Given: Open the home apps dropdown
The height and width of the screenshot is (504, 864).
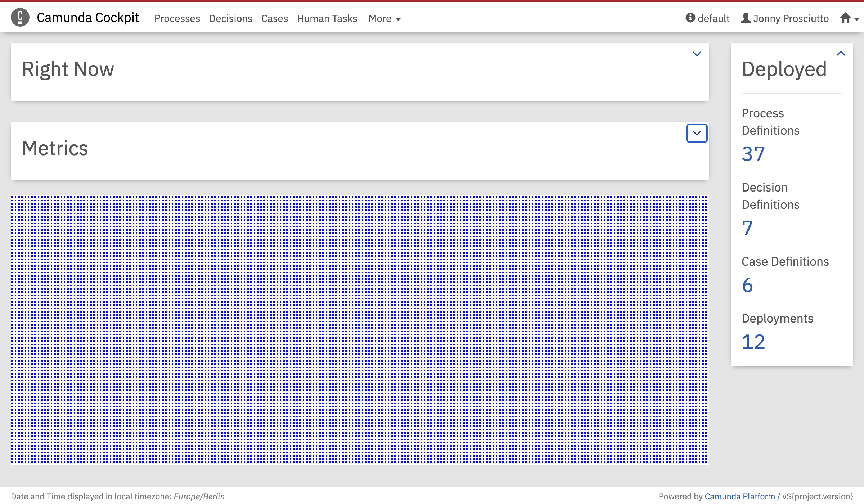Looking at the screenshot, I should click(850, 18).
